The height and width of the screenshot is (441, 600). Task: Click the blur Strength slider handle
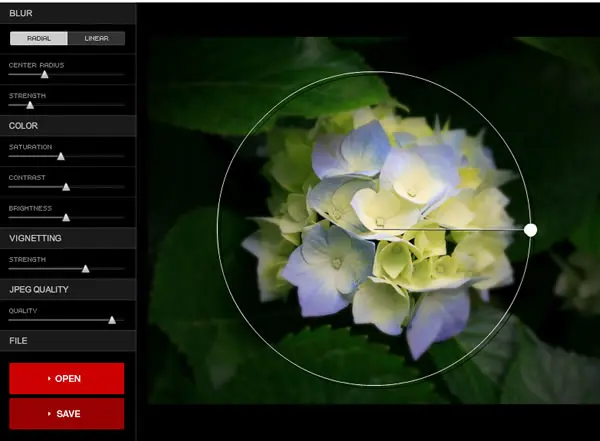coord(30,105)
